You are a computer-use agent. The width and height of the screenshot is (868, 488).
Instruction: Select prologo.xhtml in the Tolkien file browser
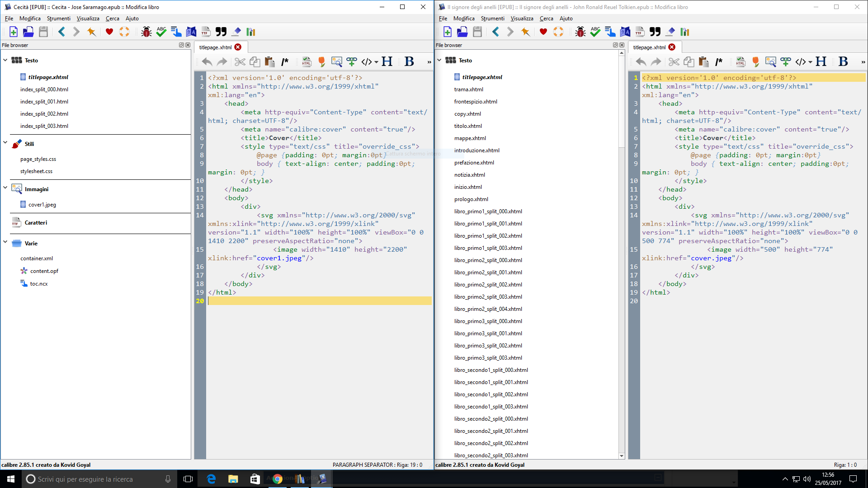471,199
